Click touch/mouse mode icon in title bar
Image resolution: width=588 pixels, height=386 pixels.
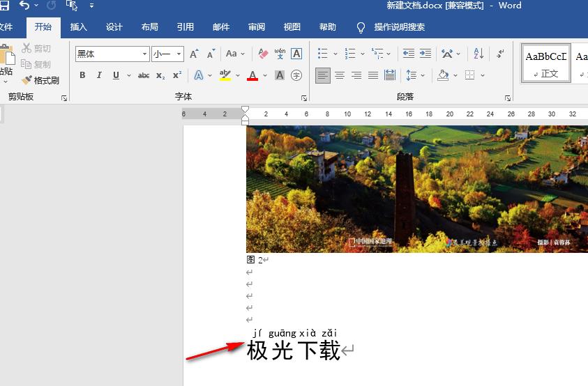tap(71, 6)
